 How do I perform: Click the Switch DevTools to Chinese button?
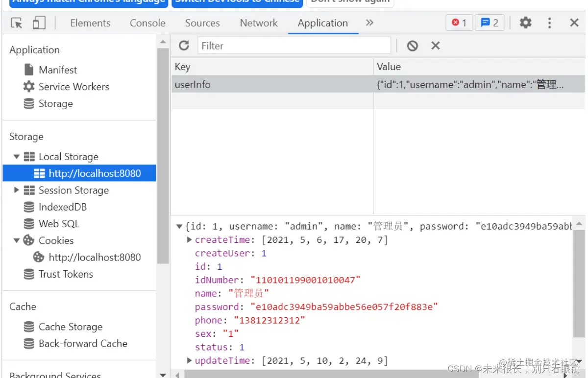point(238,3)
